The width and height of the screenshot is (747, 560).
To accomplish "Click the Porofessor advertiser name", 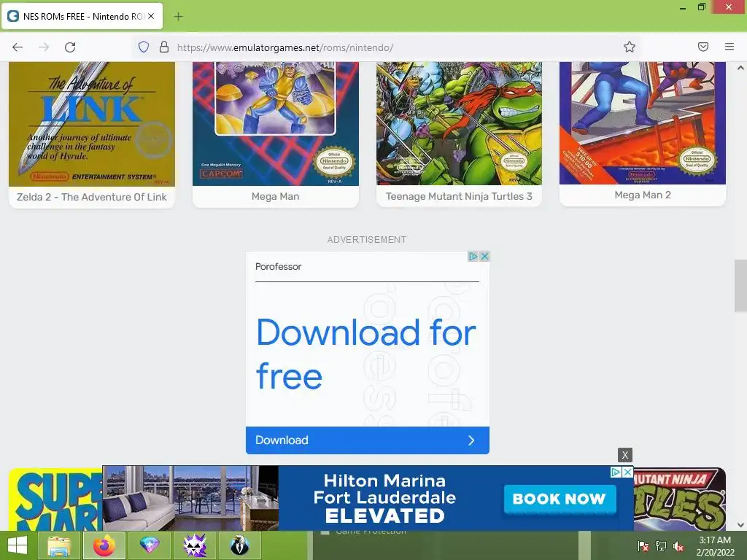I will click(x=278, y=267).
